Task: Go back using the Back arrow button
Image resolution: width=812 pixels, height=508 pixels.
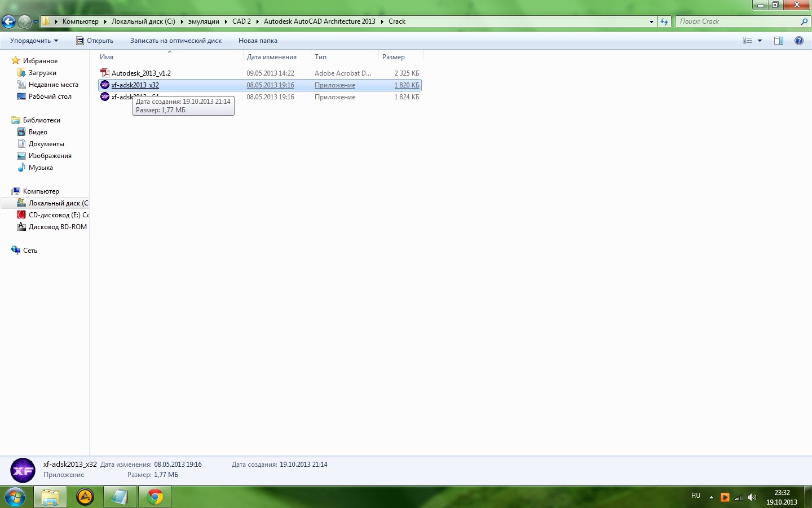Action: [9, 22]
